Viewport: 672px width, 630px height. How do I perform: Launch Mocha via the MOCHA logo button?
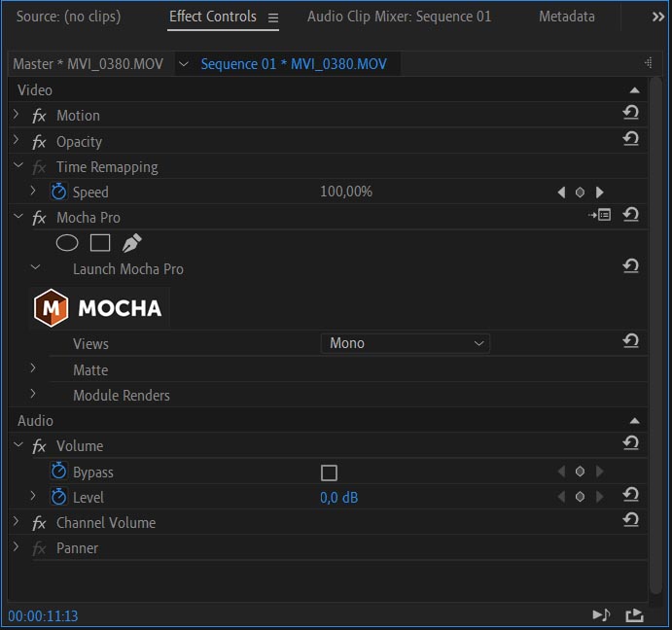point(99,308)
